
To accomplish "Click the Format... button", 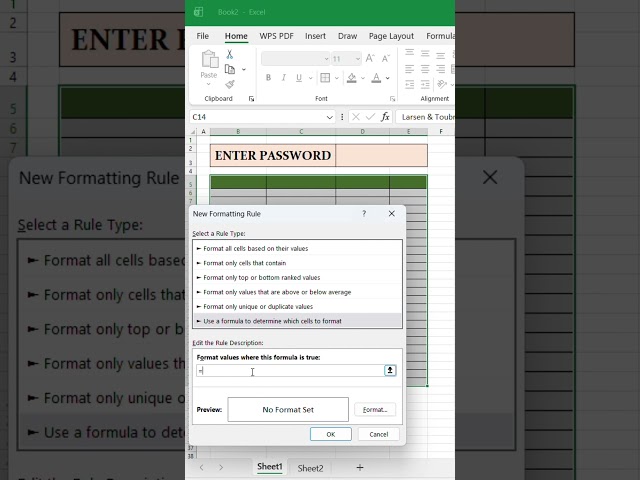I will tap(375, 409).
